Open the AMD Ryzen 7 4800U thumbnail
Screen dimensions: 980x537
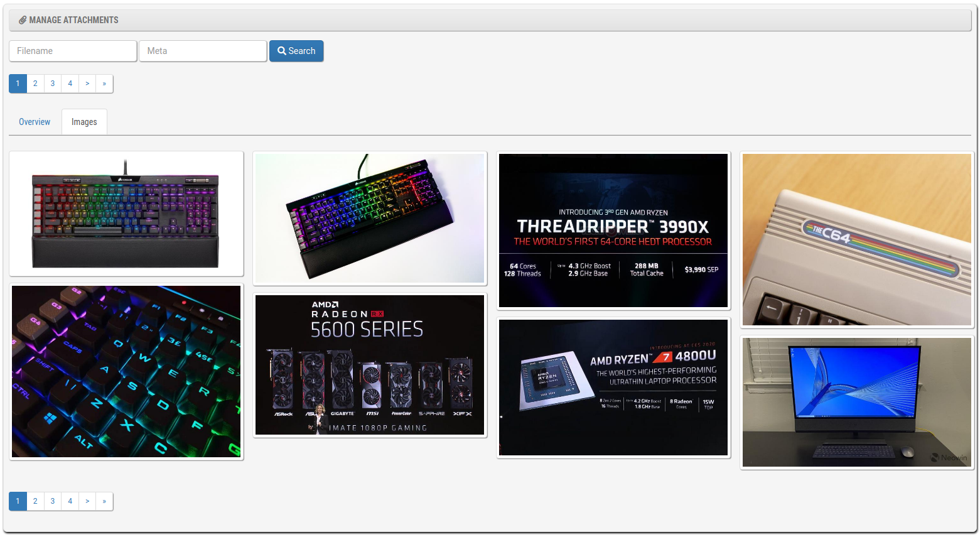[x=613, y=388]
